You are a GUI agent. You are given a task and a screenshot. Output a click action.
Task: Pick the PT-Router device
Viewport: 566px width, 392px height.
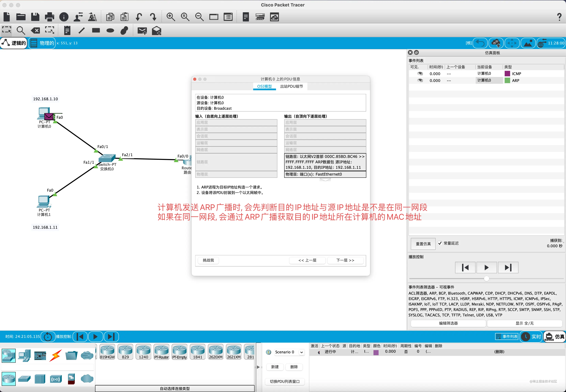point(162,352)
